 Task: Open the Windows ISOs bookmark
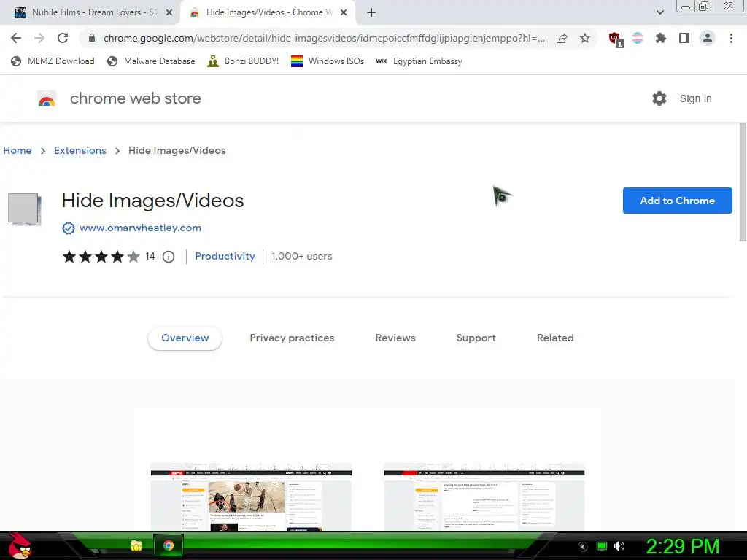coord(328,61)
